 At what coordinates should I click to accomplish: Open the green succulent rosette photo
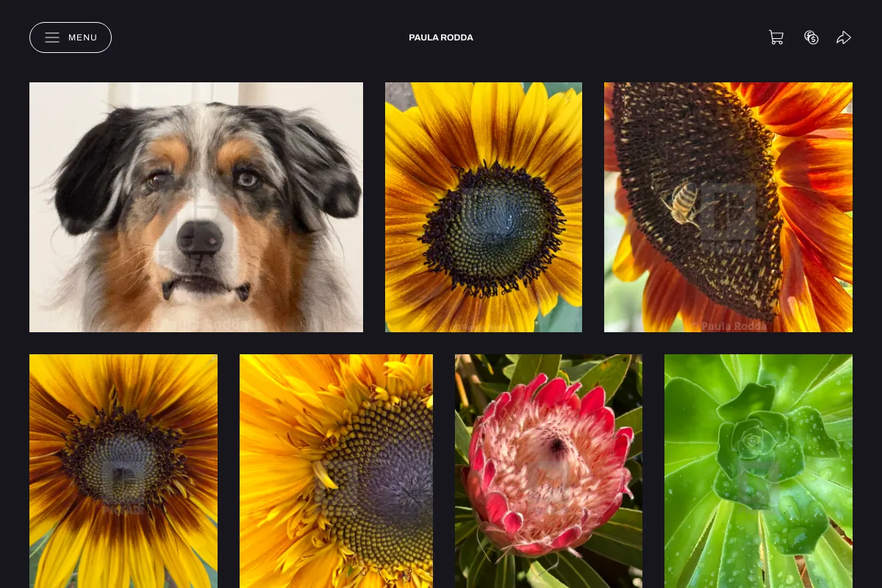(759, 471)
